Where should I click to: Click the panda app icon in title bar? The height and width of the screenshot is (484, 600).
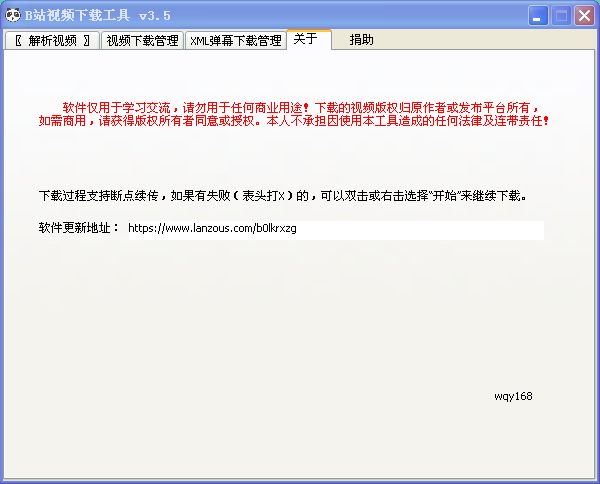click(12, 15)
